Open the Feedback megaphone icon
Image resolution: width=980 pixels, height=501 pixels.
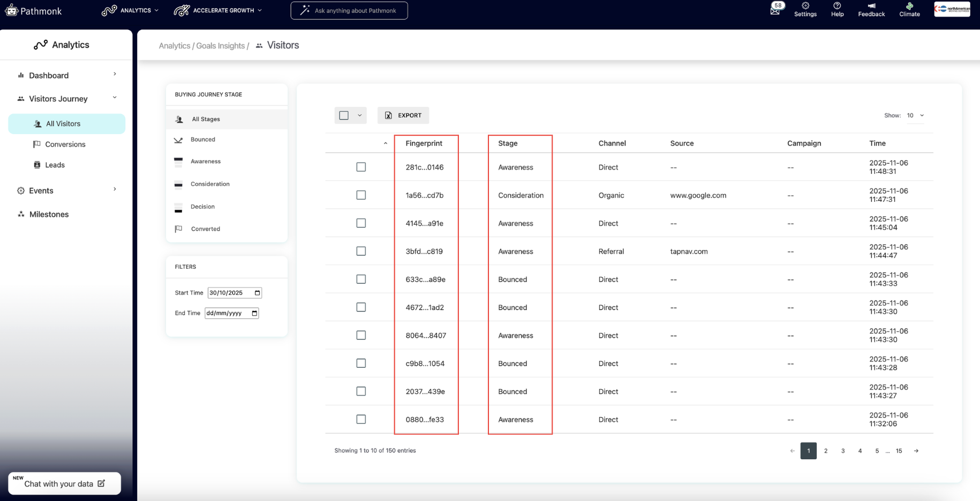[x=871, y=6]
